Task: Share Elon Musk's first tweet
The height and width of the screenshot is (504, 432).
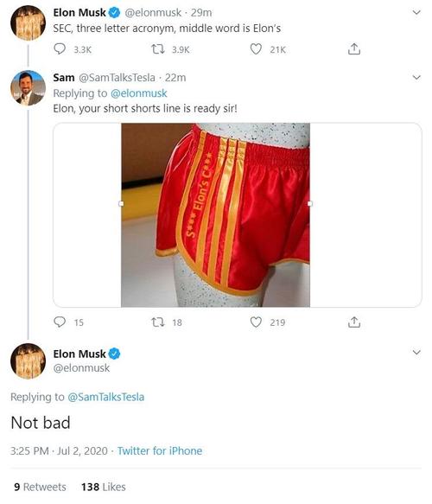Action: [x=354, y=49]
